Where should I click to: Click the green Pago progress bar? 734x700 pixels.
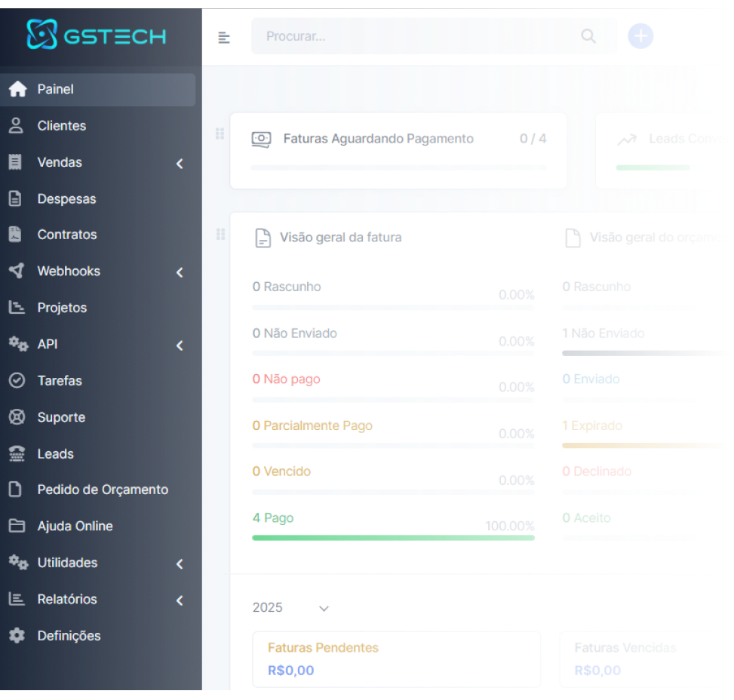point(393,538)
